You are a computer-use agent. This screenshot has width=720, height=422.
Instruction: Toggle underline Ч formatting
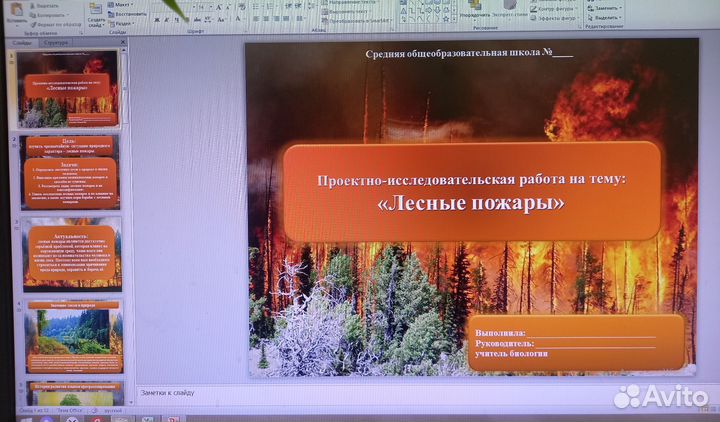tap(176, 20)
